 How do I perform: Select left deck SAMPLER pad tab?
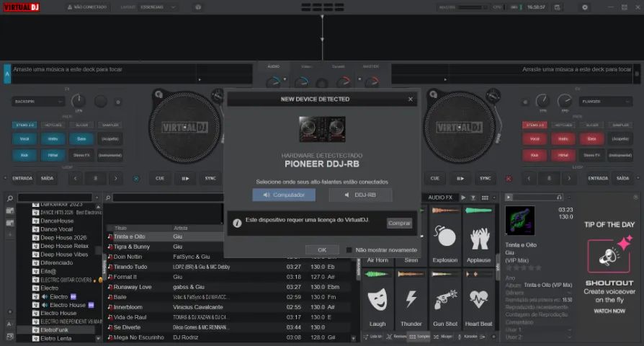(x=110, y=125)
